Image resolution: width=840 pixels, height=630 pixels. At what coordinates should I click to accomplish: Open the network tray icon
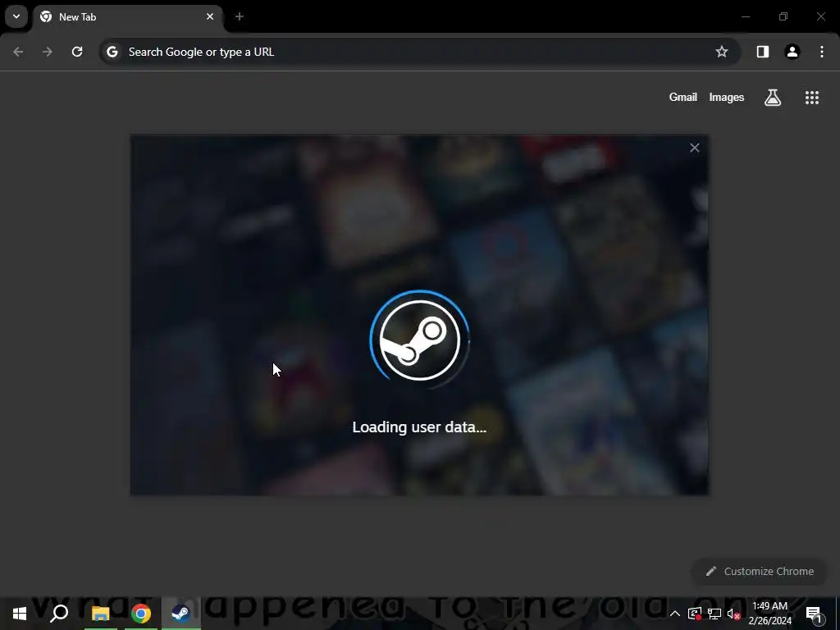point(714,614)
